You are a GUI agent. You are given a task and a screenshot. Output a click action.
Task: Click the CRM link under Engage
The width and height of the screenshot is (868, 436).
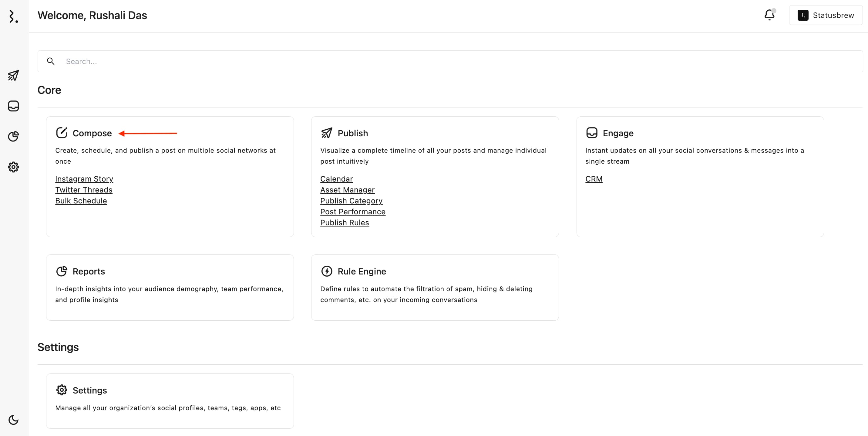pos(594,179)
